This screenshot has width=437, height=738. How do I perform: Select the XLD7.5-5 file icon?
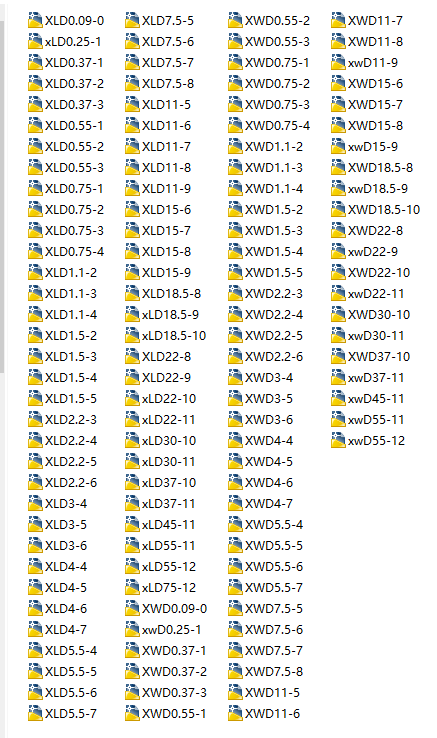click(x=132, y=21)
